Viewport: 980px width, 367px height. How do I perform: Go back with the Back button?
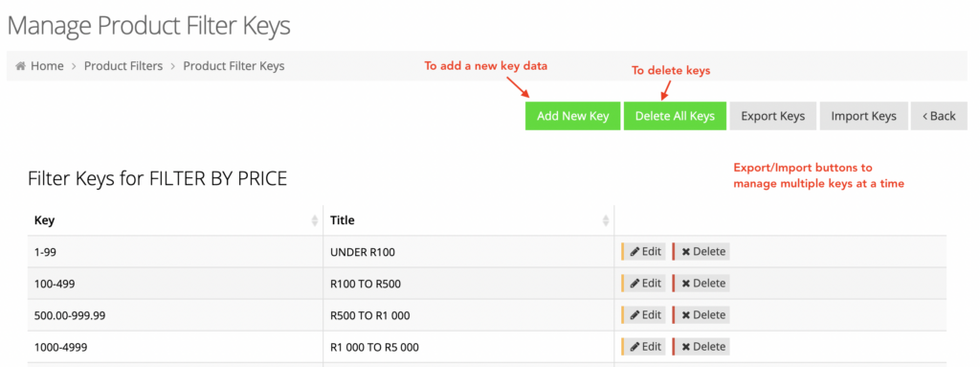[x=940, y=116]
